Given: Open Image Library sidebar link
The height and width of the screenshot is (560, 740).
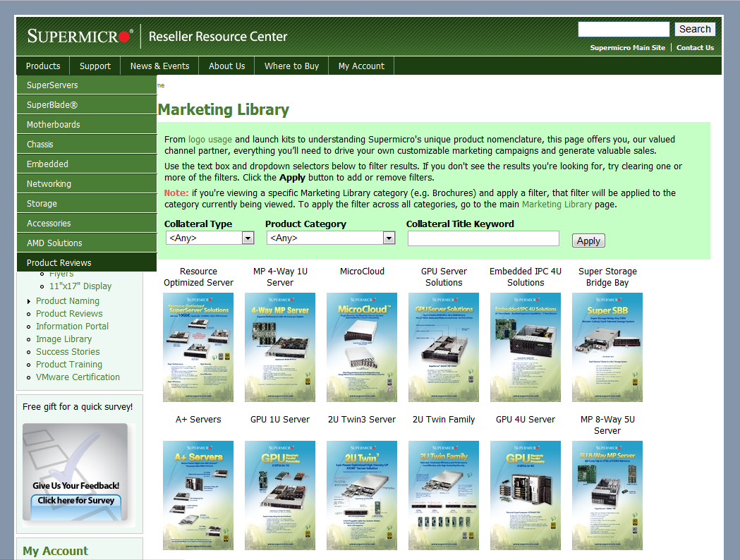Looking at the screenshot, I should click(x=63, y=339).
